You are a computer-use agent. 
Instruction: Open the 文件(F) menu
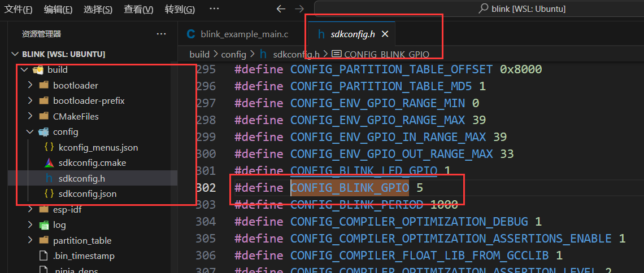tap(18, 10)
